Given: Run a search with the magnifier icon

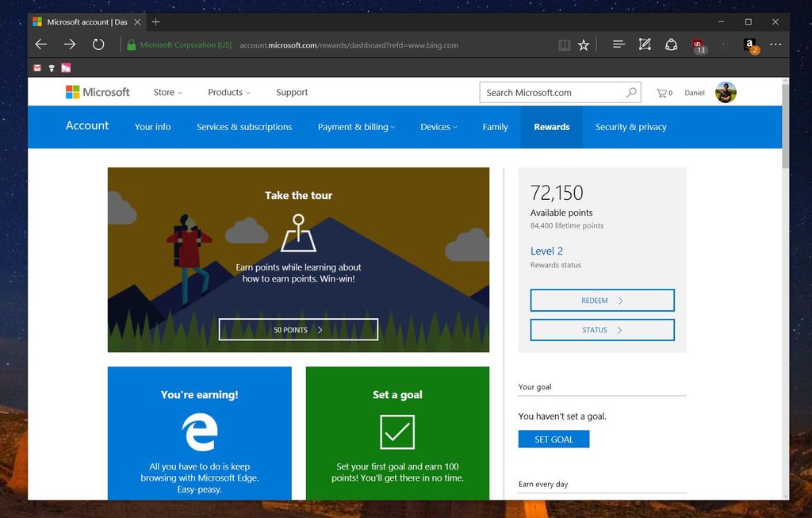Looking at the screenshot, I should [630, 92].
